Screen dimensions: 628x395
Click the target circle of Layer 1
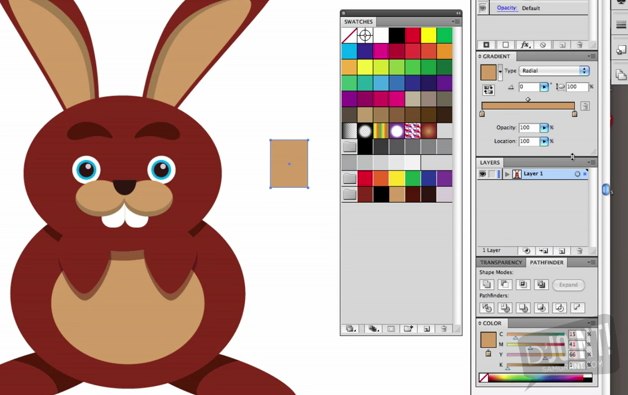[x=577, y=174]
